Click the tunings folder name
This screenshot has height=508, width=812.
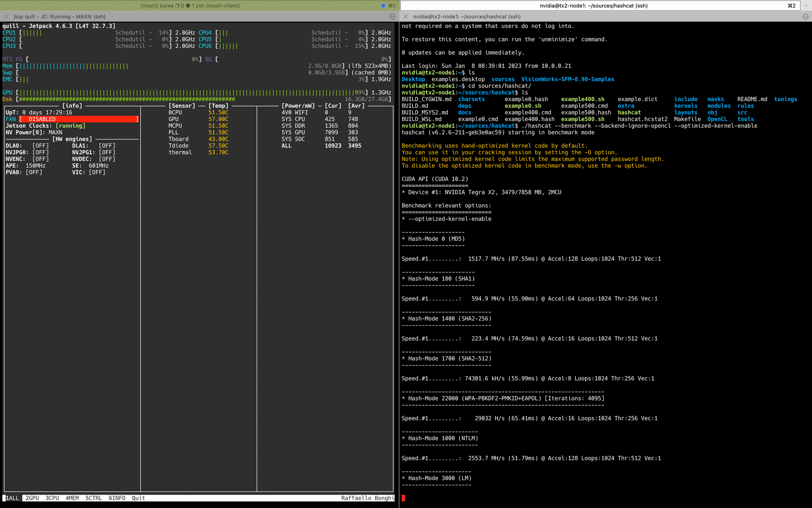tap(786, 99)
